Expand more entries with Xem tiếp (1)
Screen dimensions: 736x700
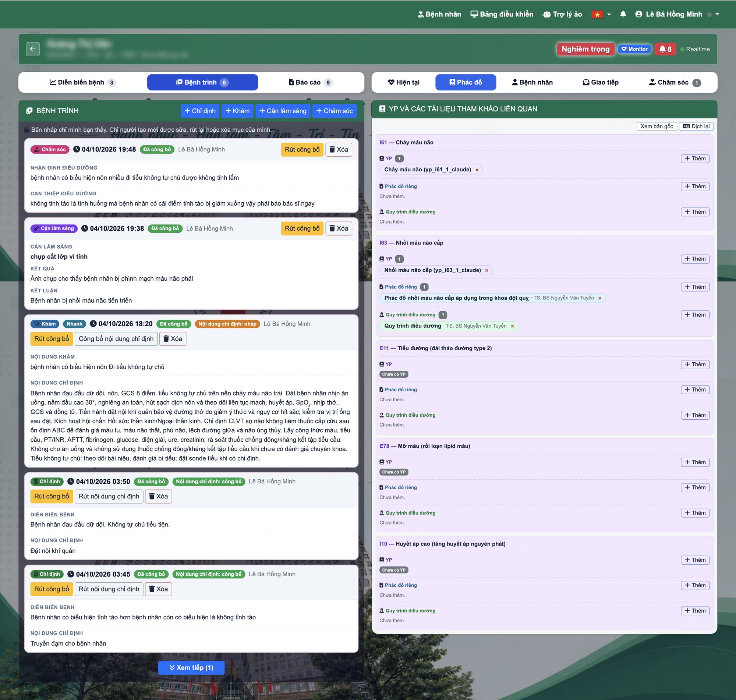191,668
